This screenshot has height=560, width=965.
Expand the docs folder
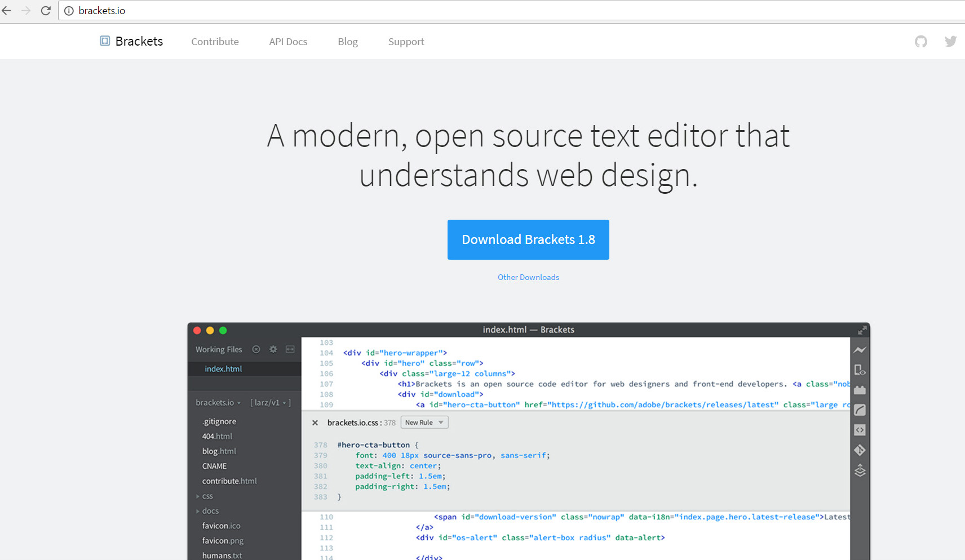click(207, 511)
